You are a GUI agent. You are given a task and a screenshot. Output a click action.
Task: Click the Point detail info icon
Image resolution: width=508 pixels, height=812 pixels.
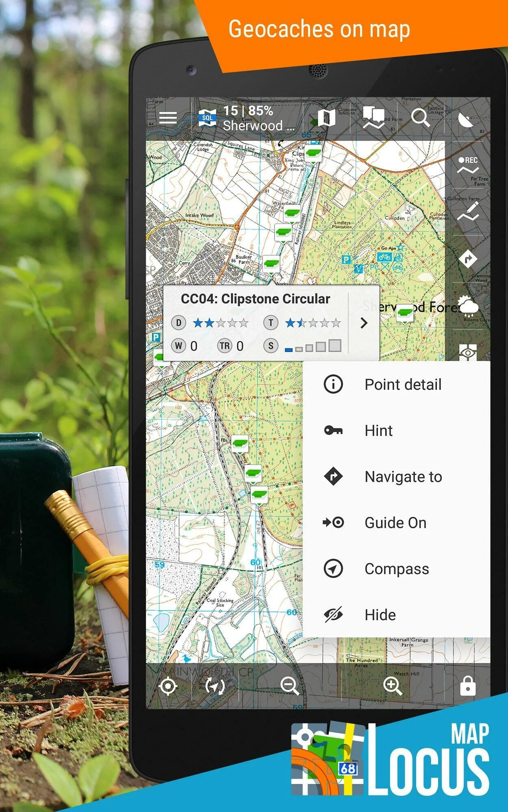333,384
